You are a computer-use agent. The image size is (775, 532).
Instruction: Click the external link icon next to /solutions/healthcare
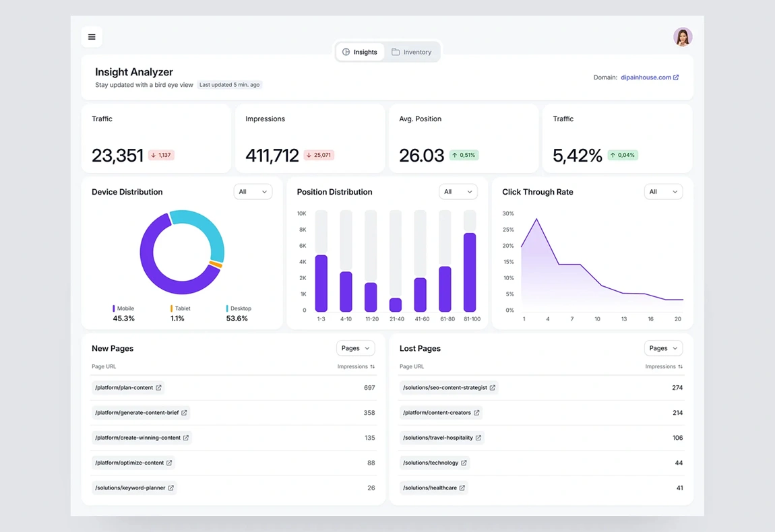click(x=463, y=488)
